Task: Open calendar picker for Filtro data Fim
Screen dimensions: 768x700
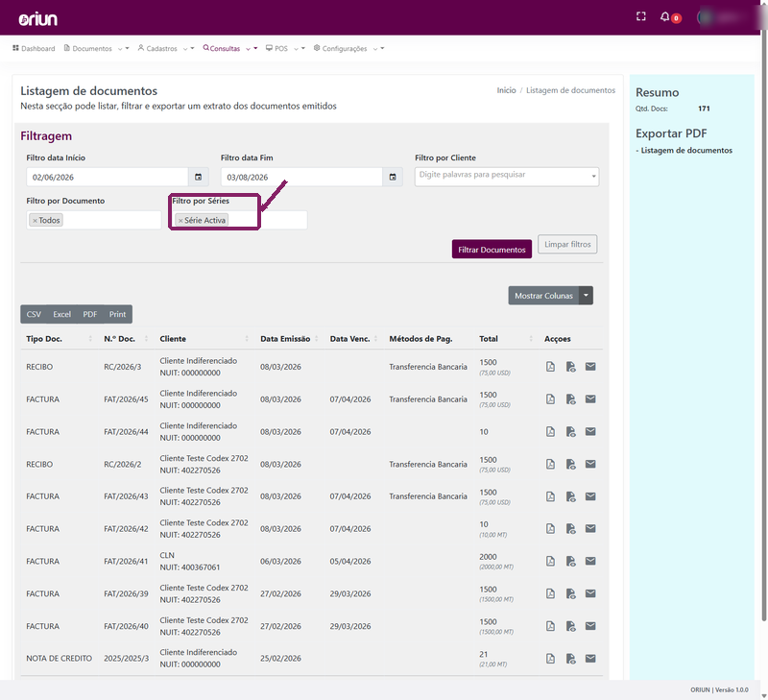Action: pyautogui.click(x=393, y=177)
